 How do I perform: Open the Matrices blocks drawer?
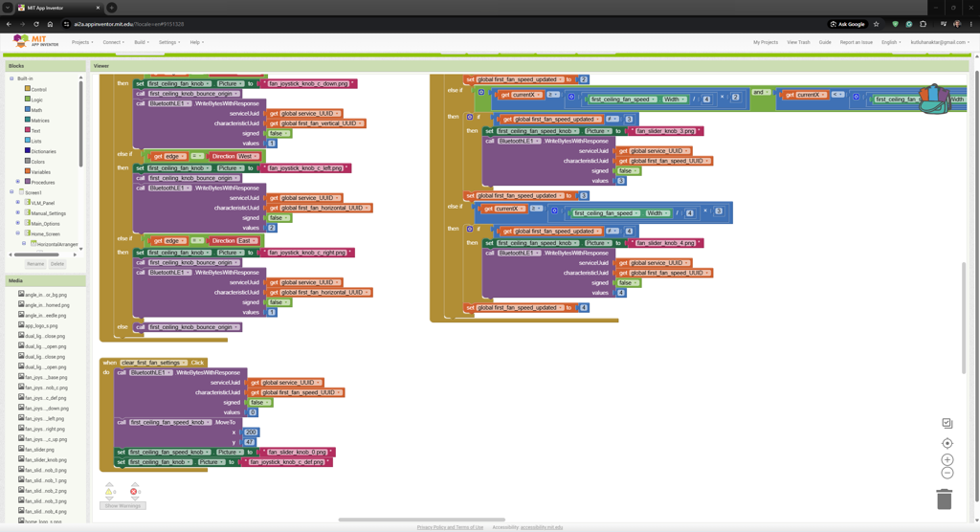point(37,120)
